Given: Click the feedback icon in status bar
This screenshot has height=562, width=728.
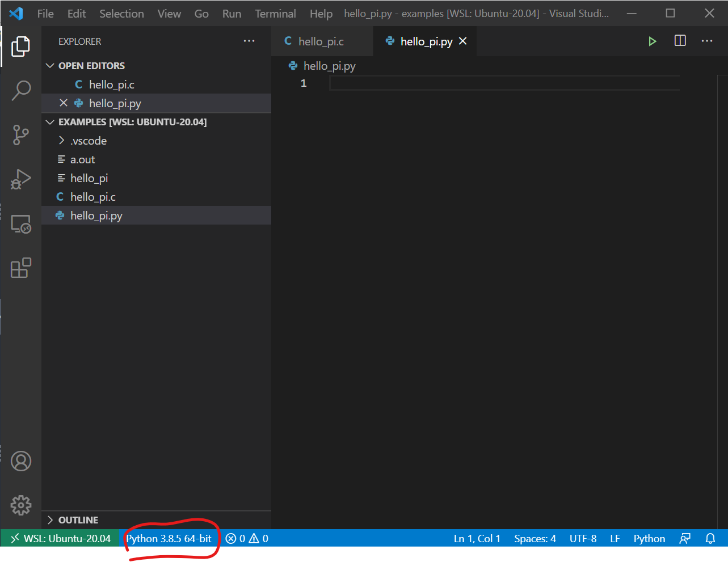Looking at the screenshot, I should pyautogui.click(x=685, y=538).
